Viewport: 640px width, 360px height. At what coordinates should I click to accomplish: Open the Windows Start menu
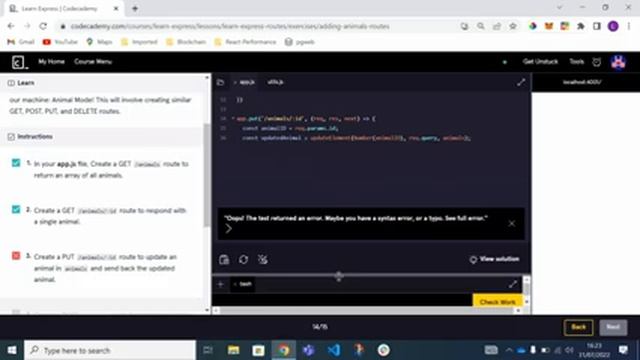pos(12,350)
